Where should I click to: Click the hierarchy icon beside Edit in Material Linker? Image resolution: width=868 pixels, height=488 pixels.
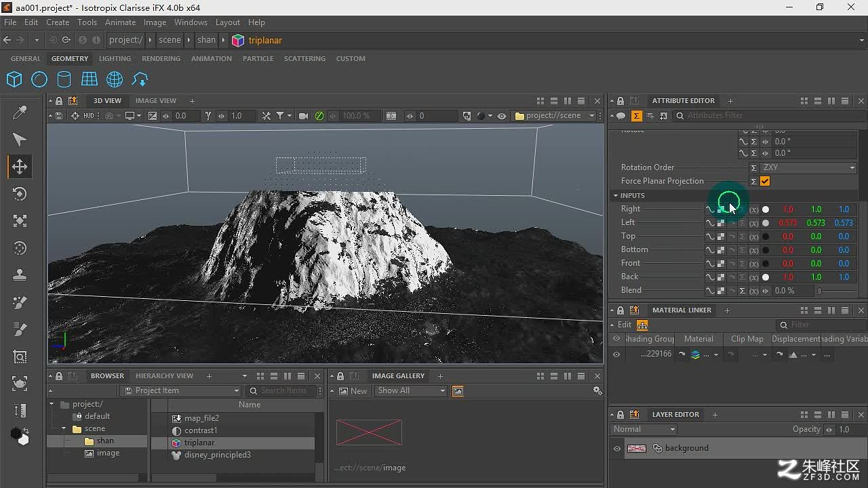pyautogui.click(x=642, y=325)
